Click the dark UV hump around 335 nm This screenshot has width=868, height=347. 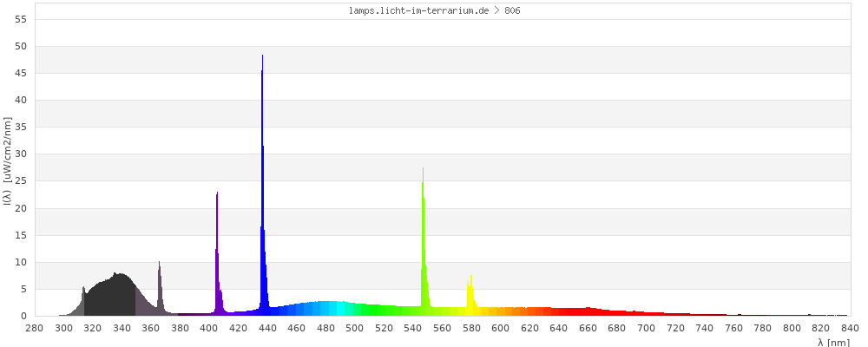point(117,297)
